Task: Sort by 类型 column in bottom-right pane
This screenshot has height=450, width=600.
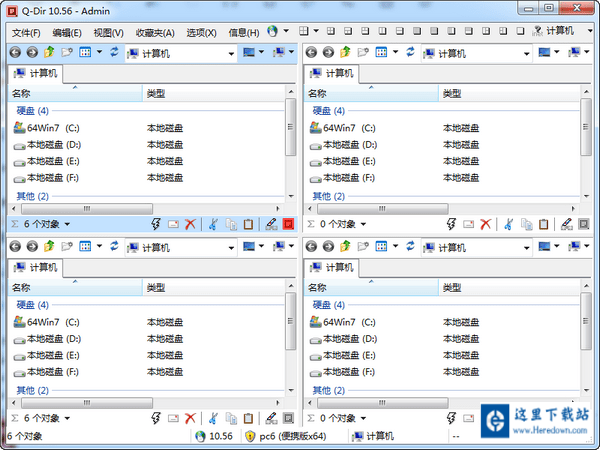Action: 509,287
